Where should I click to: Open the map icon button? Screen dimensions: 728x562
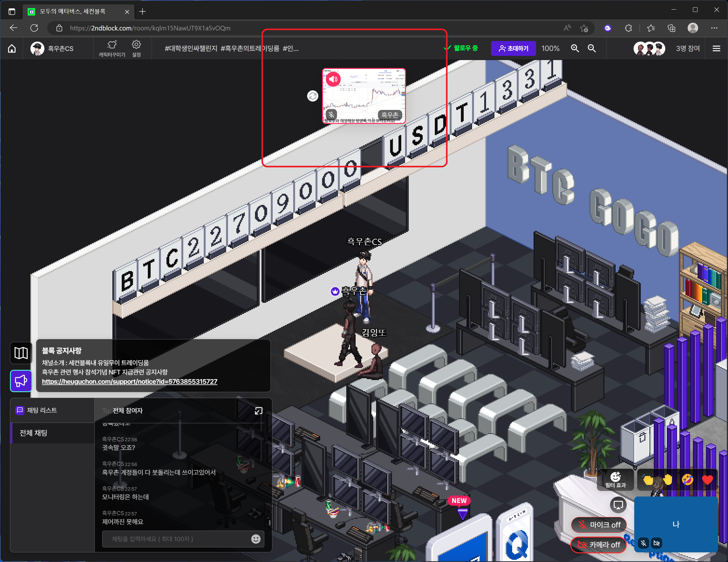click(x=21, y=353)
